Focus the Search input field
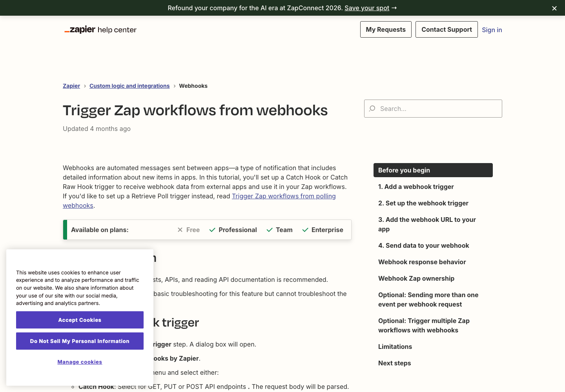This screenshot has width=565, height=392. point(433,109)
